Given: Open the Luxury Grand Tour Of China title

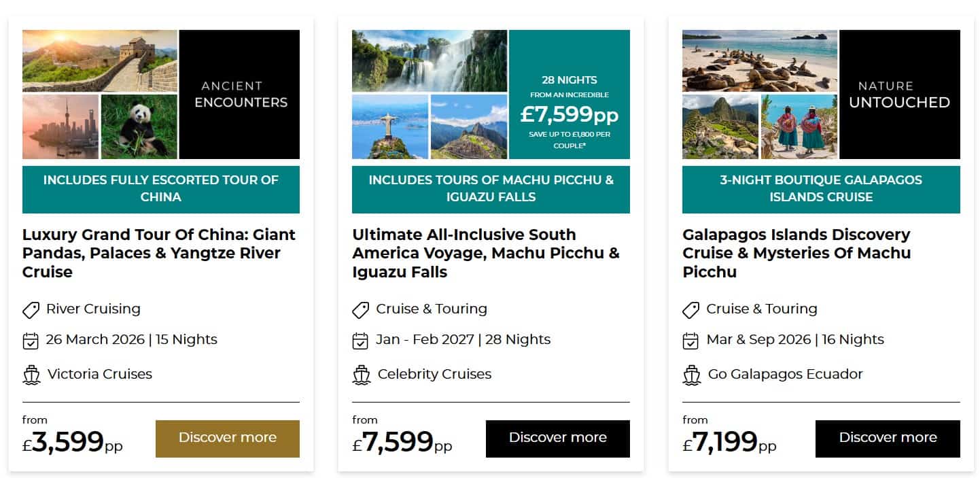Looking at the screenshot, I should click(159, 253).
